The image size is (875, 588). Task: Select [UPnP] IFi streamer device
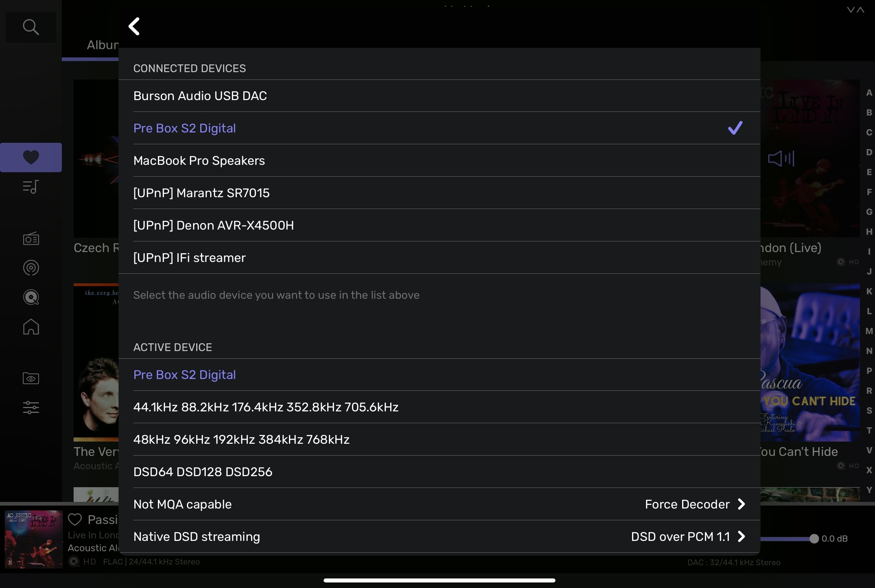coord(439,258)
